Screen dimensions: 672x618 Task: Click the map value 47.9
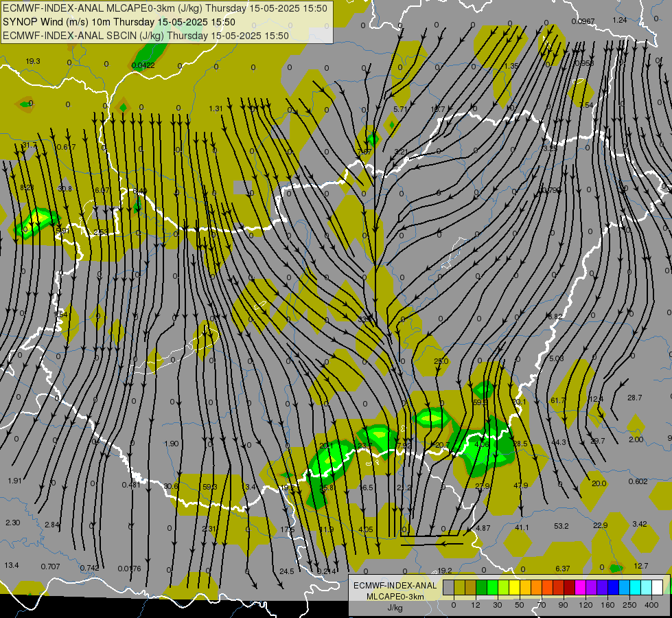(521, 485)
